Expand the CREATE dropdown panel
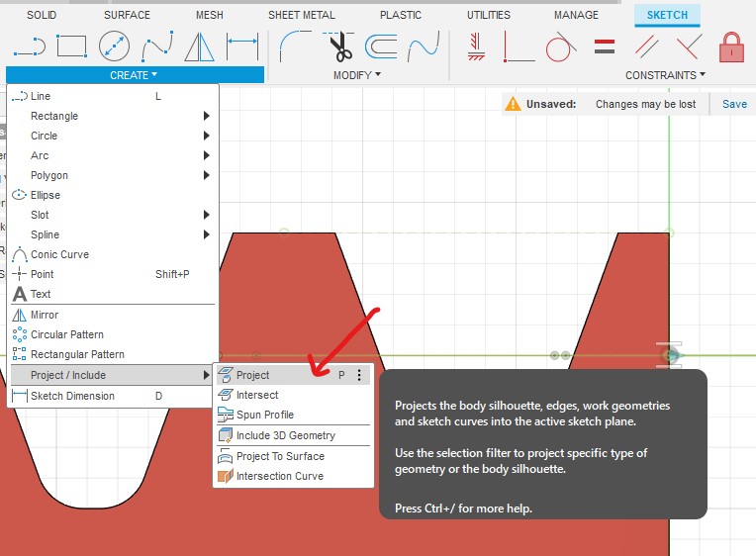The width and height of the screenshot is (756, 556). pos(135,75)
